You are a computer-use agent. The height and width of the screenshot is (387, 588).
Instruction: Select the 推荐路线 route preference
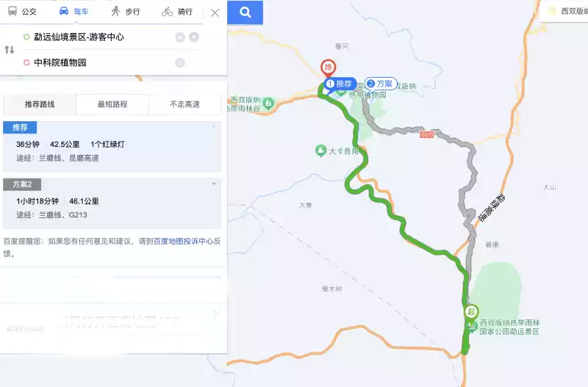coord(40,104)
